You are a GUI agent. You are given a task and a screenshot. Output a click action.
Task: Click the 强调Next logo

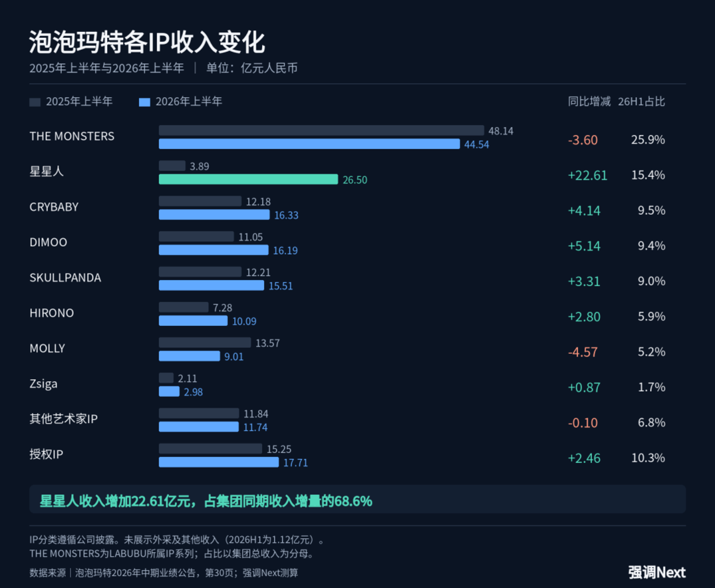click(657, 573)
